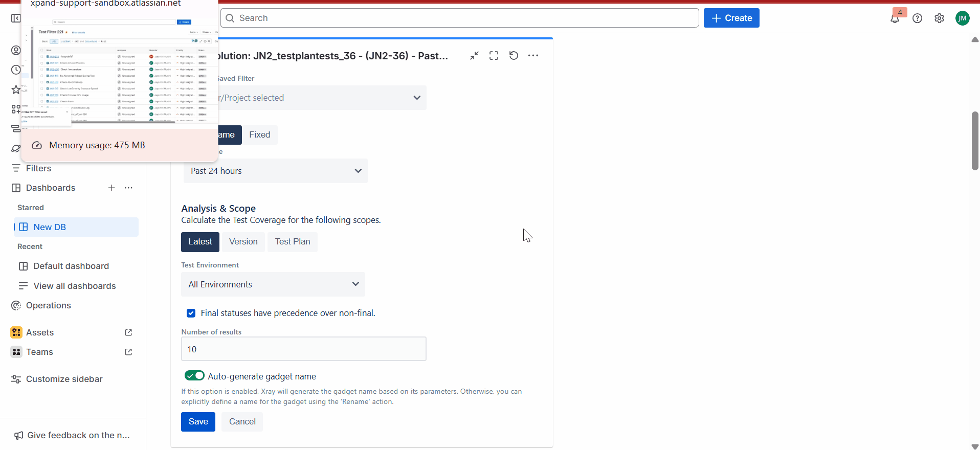Click the Cancel button
The image size is (980, 450).
(242, 422)
